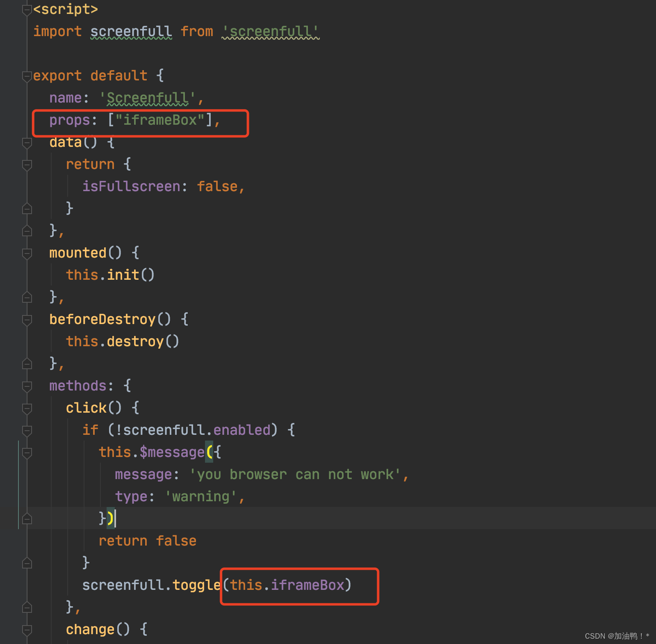Click the 'screenfull' module string in import
The height and width of the screenshot is (644, 656).
click(x=271, y=31)
